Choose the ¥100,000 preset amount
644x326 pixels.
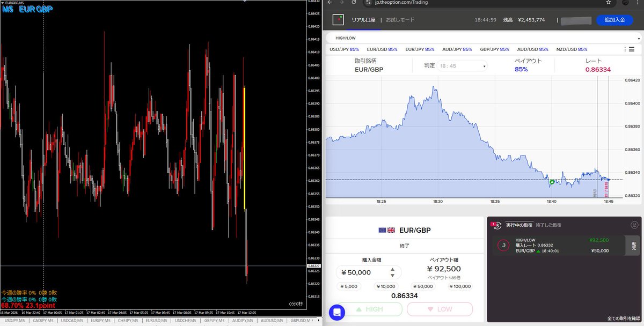pyautogui.click(x=461, y=286)
